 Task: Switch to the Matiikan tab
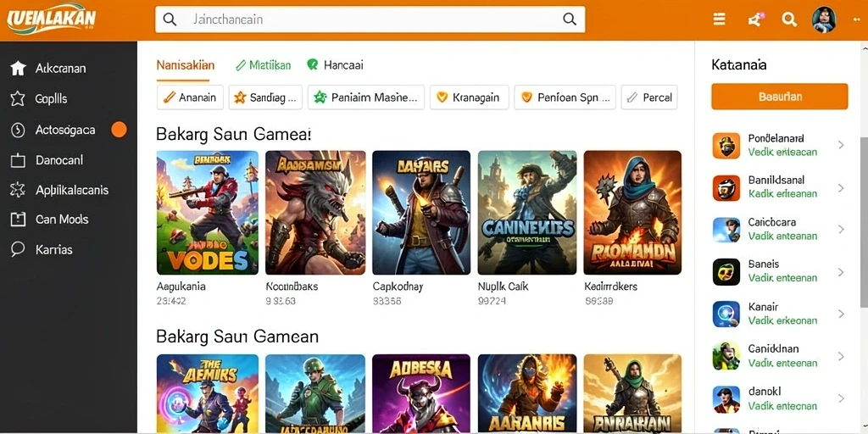[x=263, y=65]
